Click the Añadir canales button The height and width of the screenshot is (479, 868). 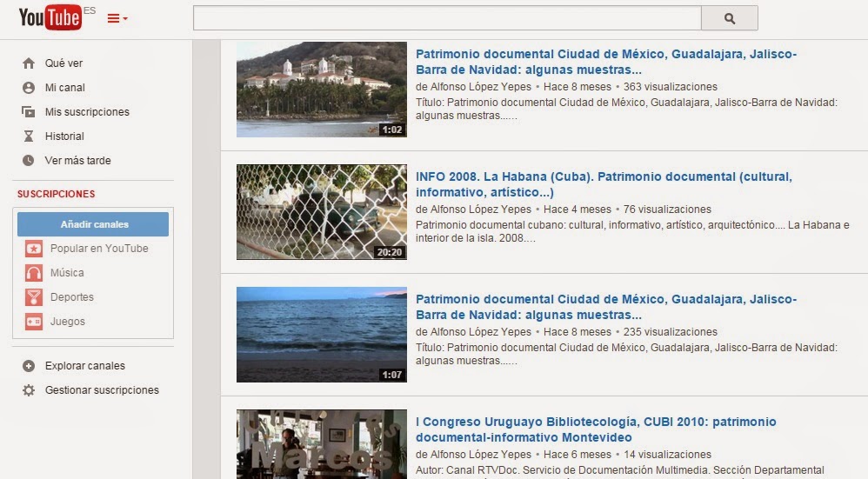click(93, 224)
